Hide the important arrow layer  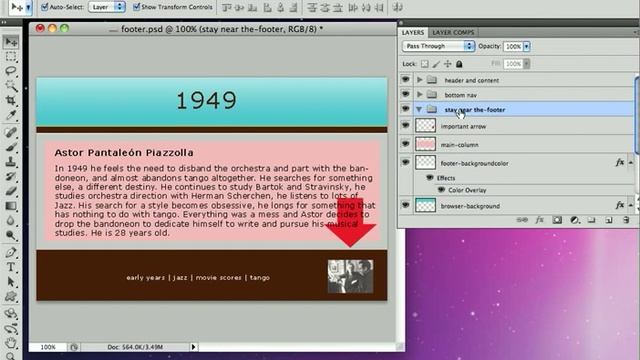point(405,125)
